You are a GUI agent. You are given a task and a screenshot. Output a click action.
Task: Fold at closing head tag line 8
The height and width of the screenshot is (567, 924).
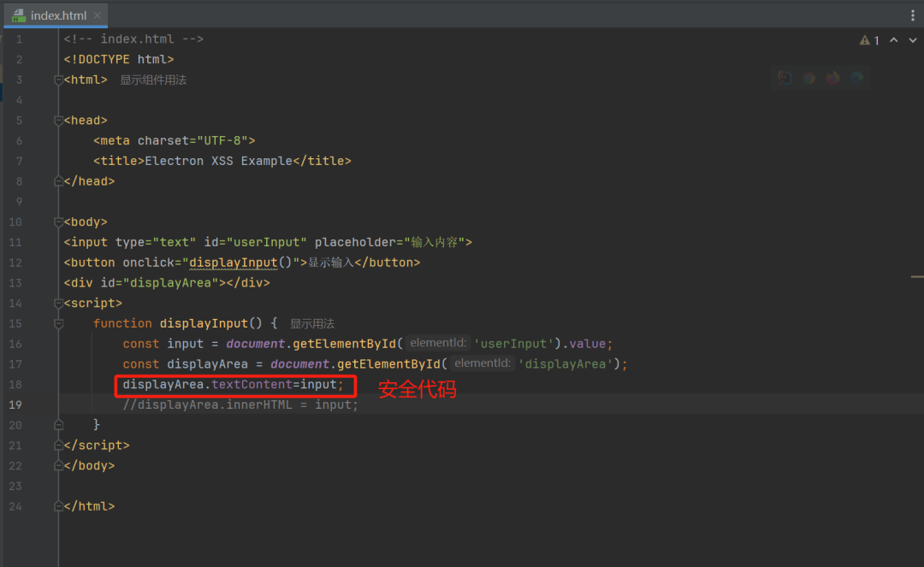click(x=58, y=181)
